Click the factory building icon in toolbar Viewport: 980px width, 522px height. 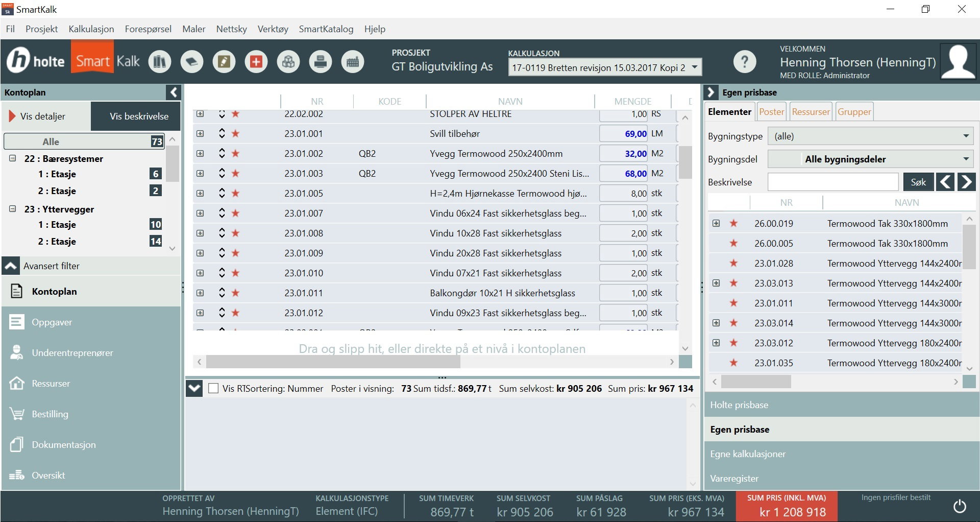pos(353,62)
